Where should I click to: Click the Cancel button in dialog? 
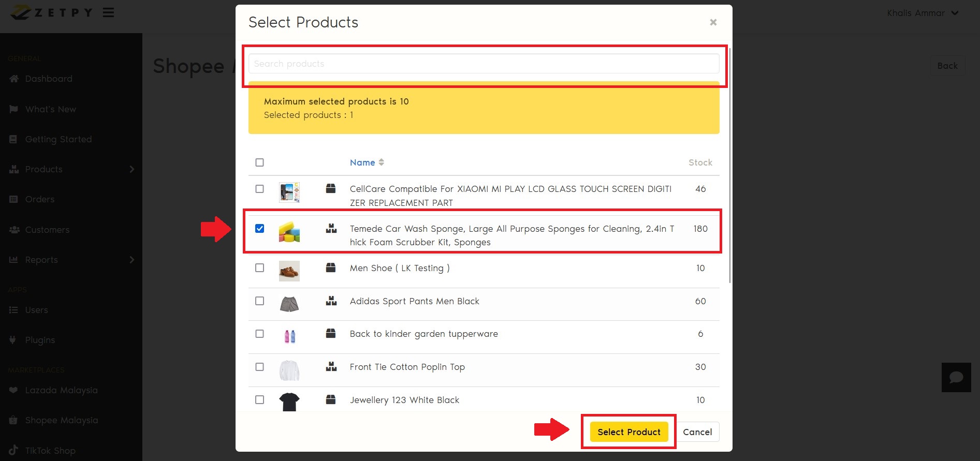(x=697, y=432)
